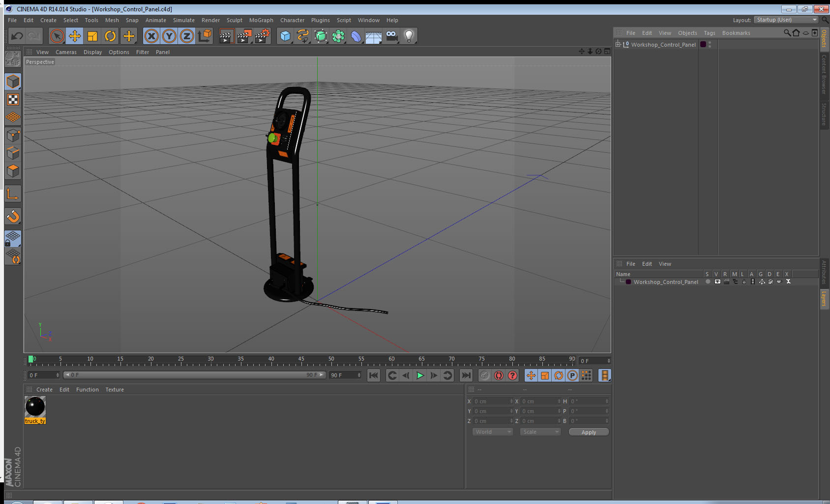The width and height of the screenshot is (830, 504).
Task: Click object layer color swatch in Object Manager
Action: tap(703, 44)
